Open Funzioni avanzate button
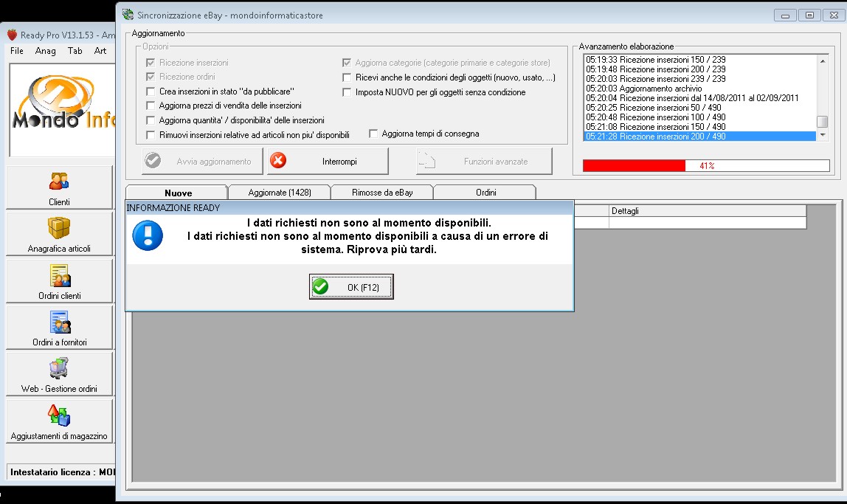The height and width of the screenshot is (504, 847). tap(484, 161)
